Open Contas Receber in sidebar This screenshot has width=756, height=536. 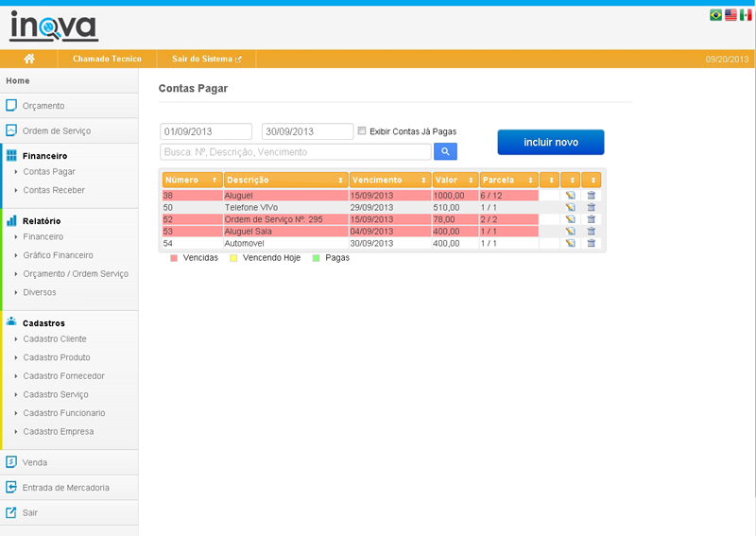[x=53, y=190]
